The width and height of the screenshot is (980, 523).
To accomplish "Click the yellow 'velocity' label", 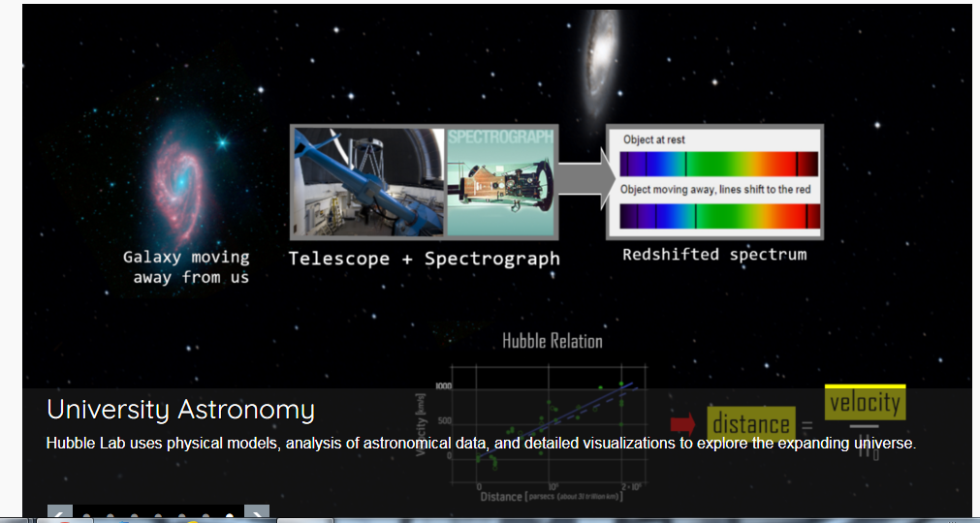I will [x=865, y=403].
